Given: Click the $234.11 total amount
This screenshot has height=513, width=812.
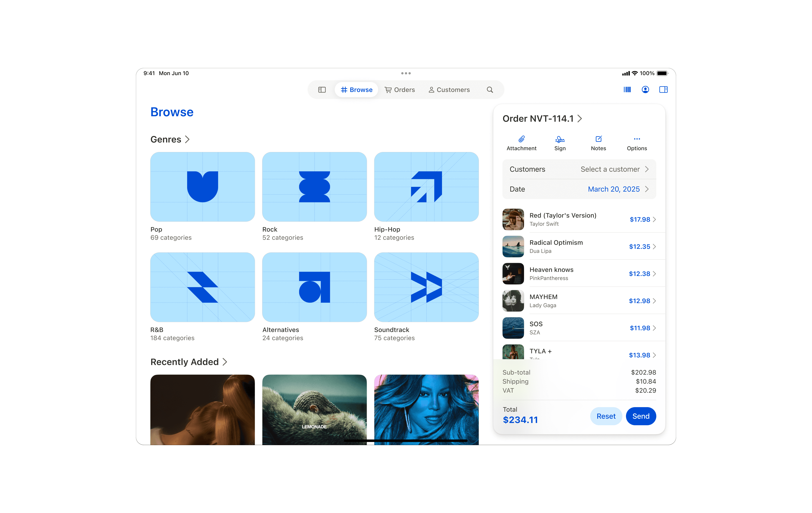Looking at the screenshot, I should (x=520, y=420).
